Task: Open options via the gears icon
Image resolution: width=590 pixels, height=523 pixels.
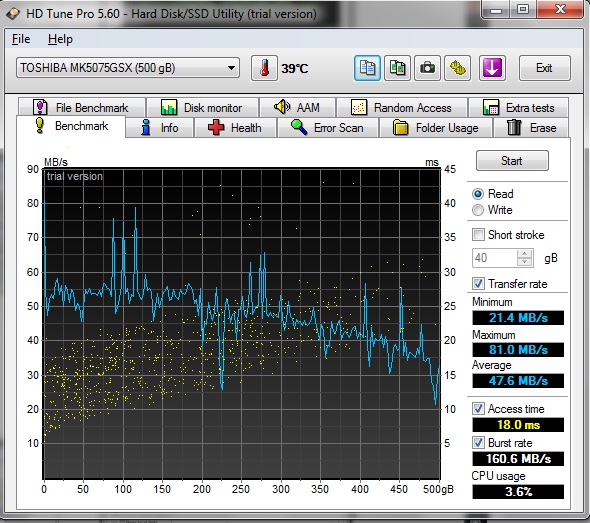Action: tap(458, 68)
